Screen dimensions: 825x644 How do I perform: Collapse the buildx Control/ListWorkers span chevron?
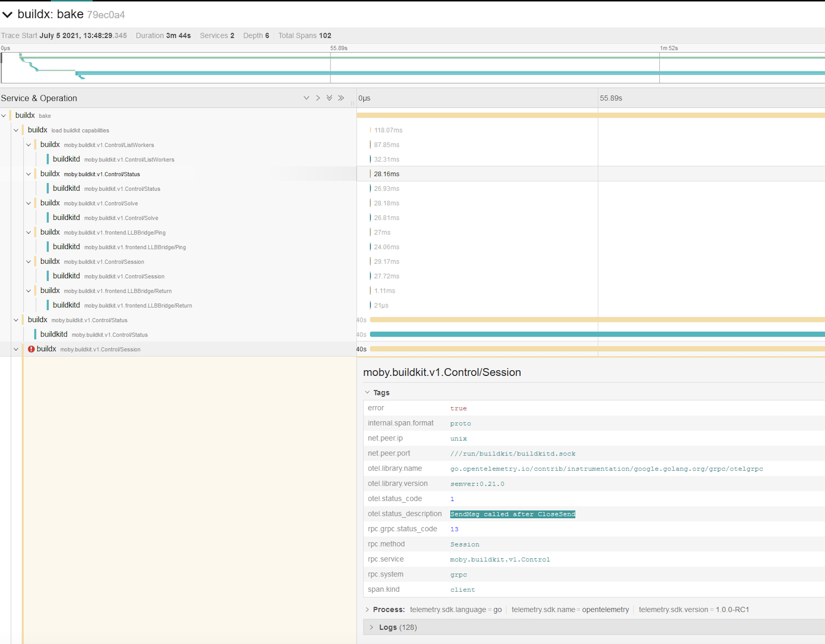(x=28, y=144)
